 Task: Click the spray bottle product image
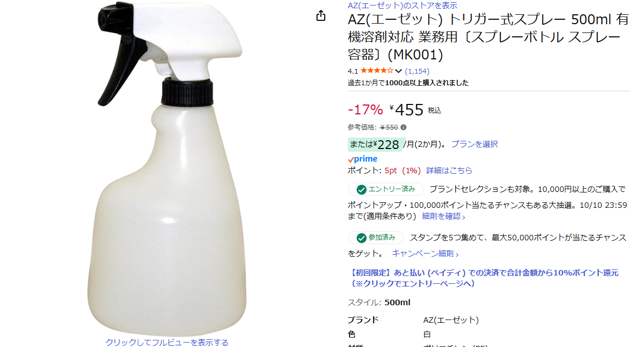167,168
